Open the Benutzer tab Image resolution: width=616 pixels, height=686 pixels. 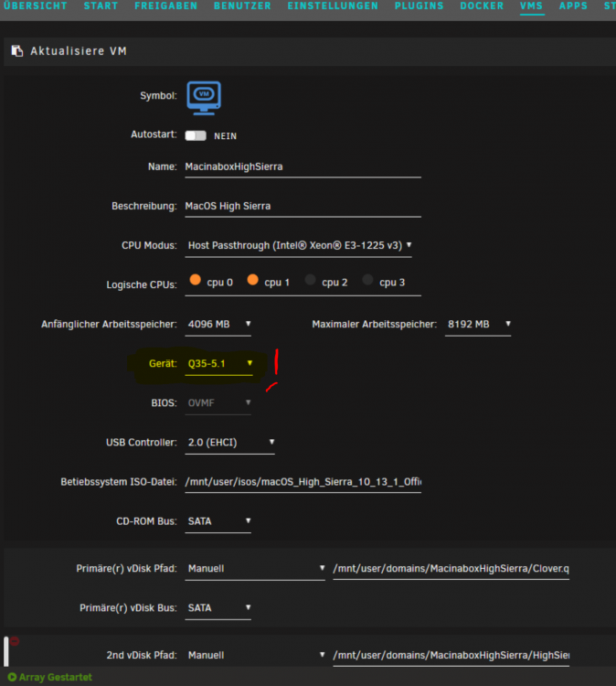[x=242, y=6]
